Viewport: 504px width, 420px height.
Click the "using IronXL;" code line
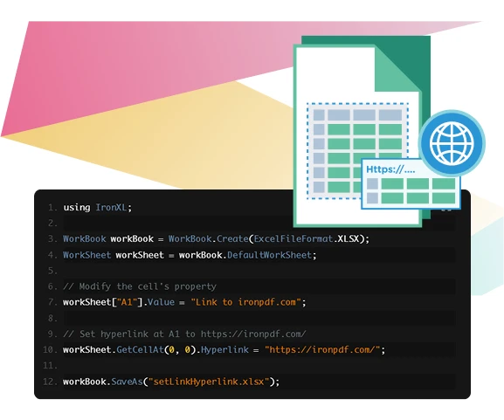[x=97, y=208]
